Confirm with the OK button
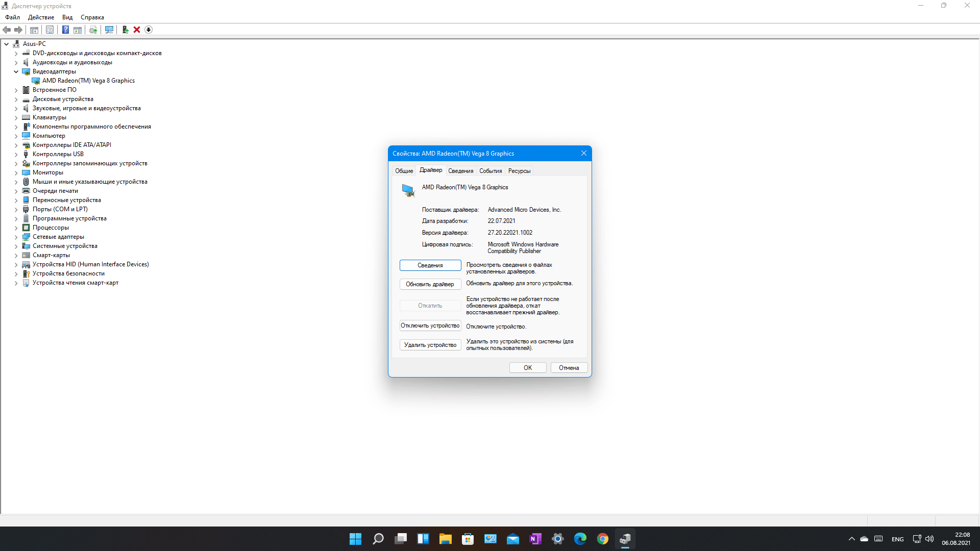 (x=528, y=368)
